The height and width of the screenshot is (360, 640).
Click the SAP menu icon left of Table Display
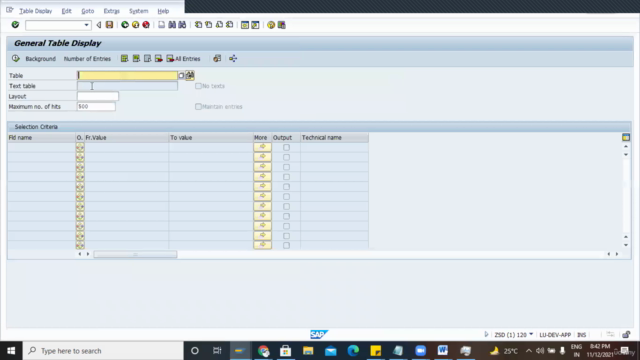(10, 10)
